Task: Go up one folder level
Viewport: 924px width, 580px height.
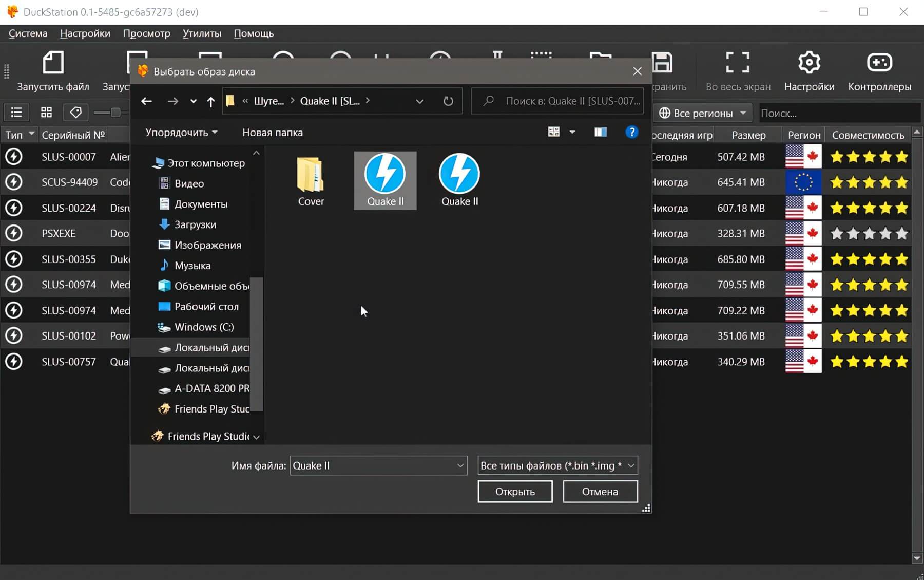Action: point(210,101)
